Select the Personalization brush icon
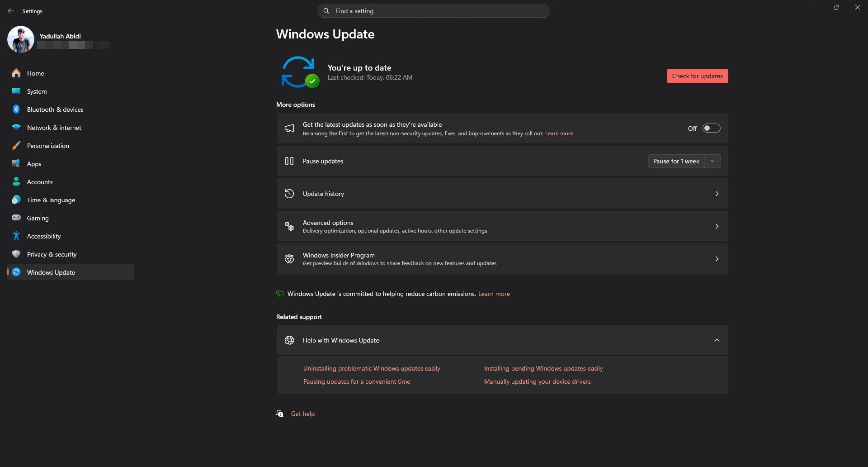 tap(16, 145)
